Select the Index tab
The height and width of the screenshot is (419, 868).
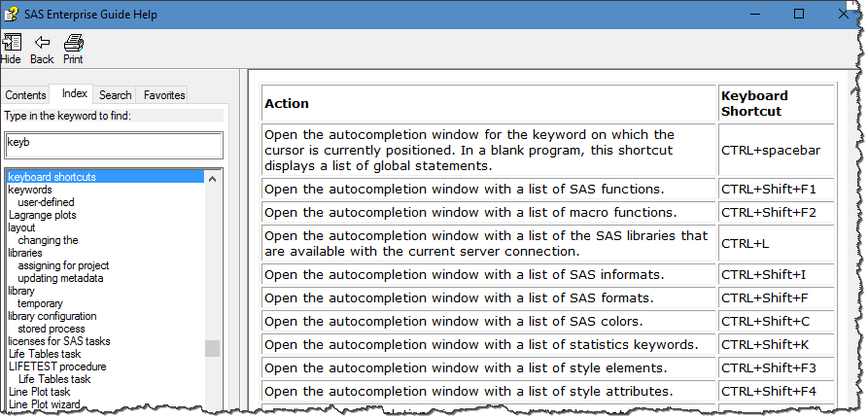(74, 94)
